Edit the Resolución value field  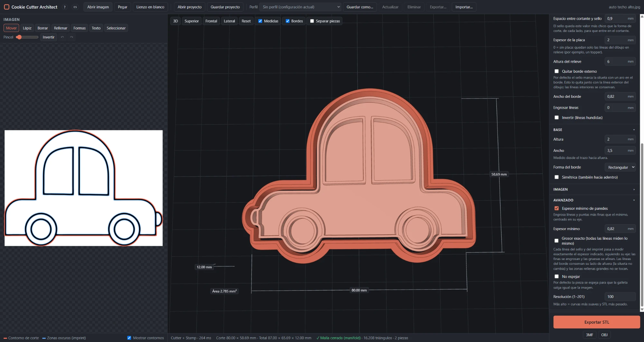click(x=620, y=297)
